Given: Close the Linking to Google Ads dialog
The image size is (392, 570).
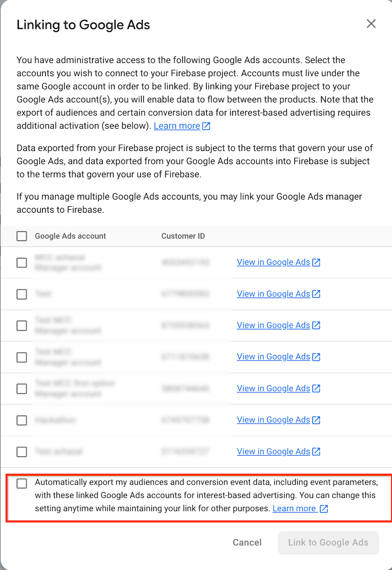Looking at the screenshot, I should click(x=371, y=24).
